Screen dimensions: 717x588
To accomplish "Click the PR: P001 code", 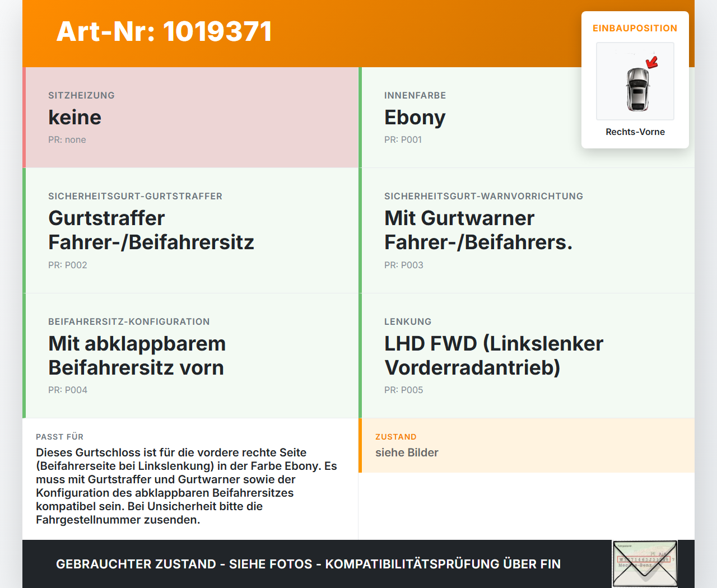I will tap(403, 139).
